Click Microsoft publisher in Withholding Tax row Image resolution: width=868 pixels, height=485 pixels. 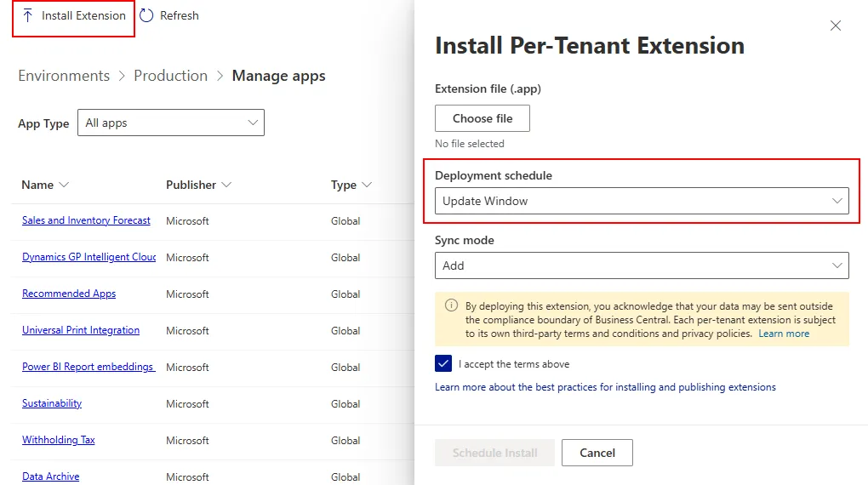(x=187, y=440)
